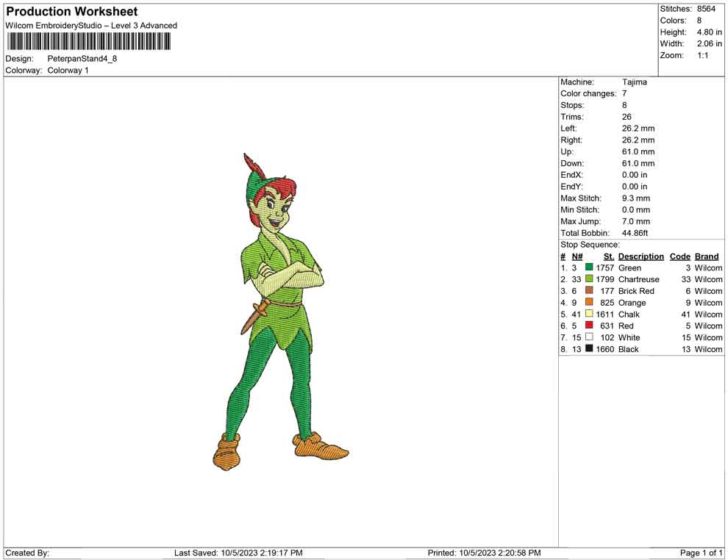Click the barcode under the worksheet title
728x560 pixels.
tap(88, 42)
